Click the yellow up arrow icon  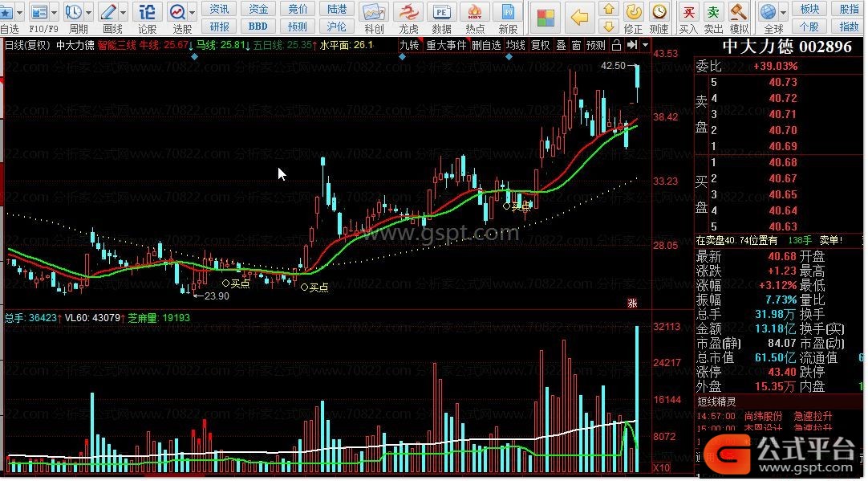[x=609, y=10]
